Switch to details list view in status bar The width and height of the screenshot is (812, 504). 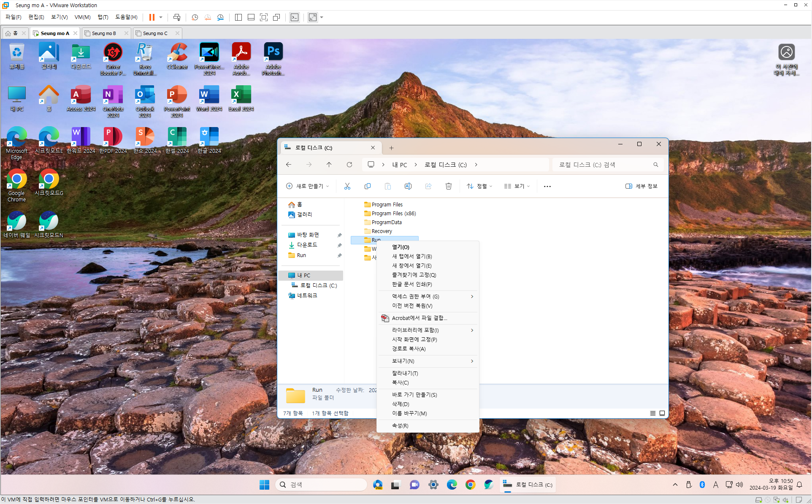652,413
